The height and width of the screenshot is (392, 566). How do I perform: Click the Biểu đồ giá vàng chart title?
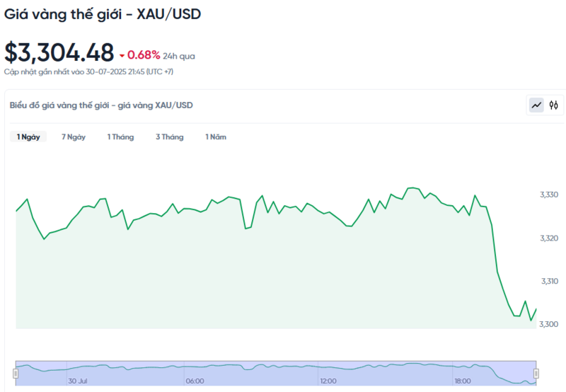point(101,105)
